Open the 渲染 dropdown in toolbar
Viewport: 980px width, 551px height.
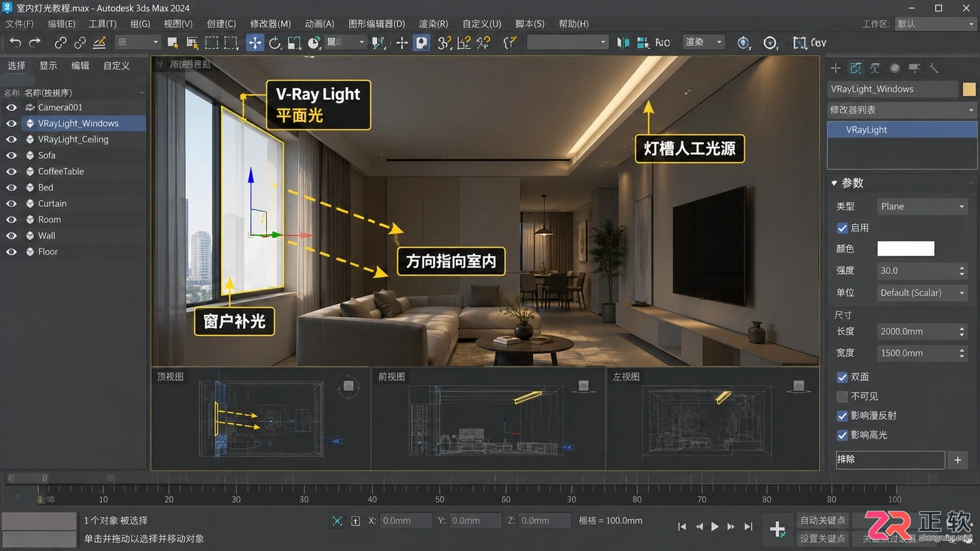[x=704, y=42]
